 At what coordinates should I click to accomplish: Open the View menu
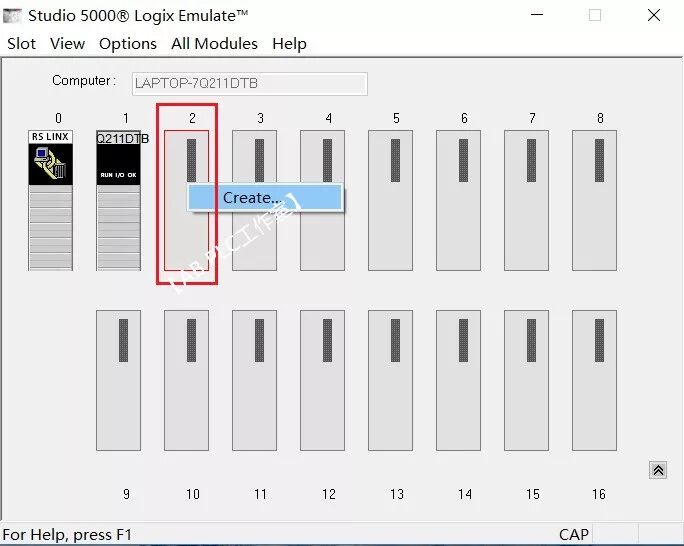click(x=67, y=44)
